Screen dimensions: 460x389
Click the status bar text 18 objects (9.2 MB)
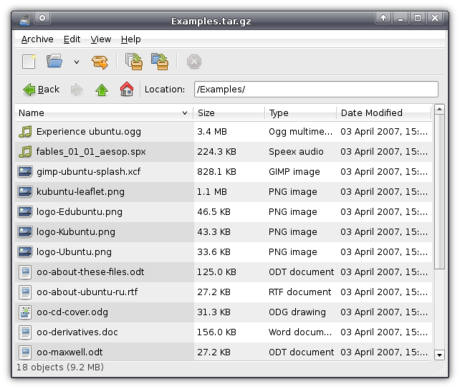(x=60, y=367)
